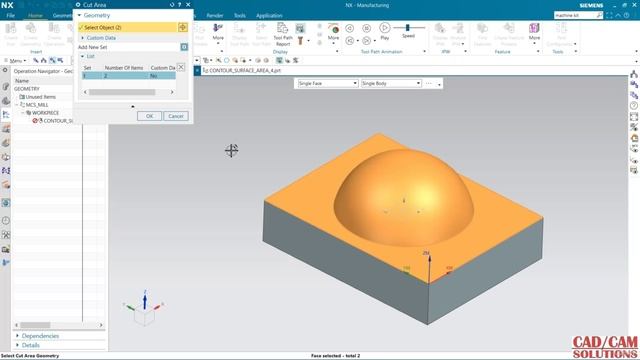This screenshot has width=640, height=360.
Task: Collapse dialog with the up arrow
Action: 133,107
